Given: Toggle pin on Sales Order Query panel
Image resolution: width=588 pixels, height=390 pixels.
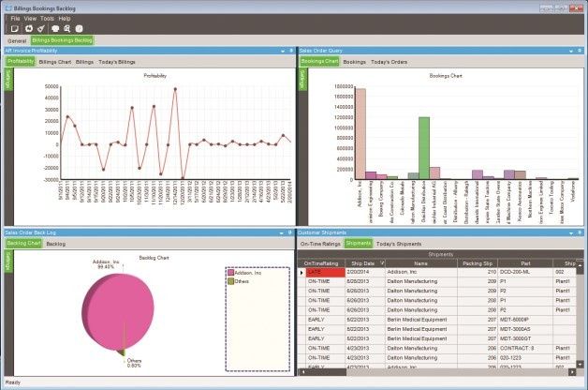Looking at the screenshot, I should point(580,51).
